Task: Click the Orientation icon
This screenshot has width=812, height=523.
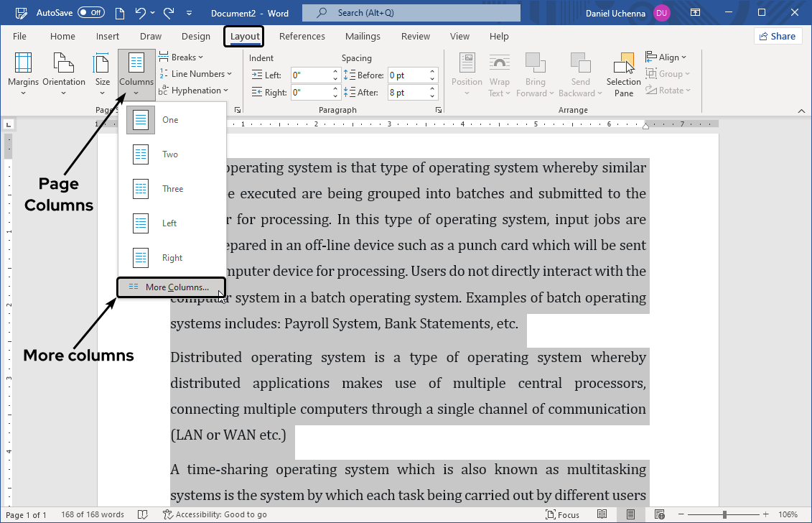Action: point(64,73)
